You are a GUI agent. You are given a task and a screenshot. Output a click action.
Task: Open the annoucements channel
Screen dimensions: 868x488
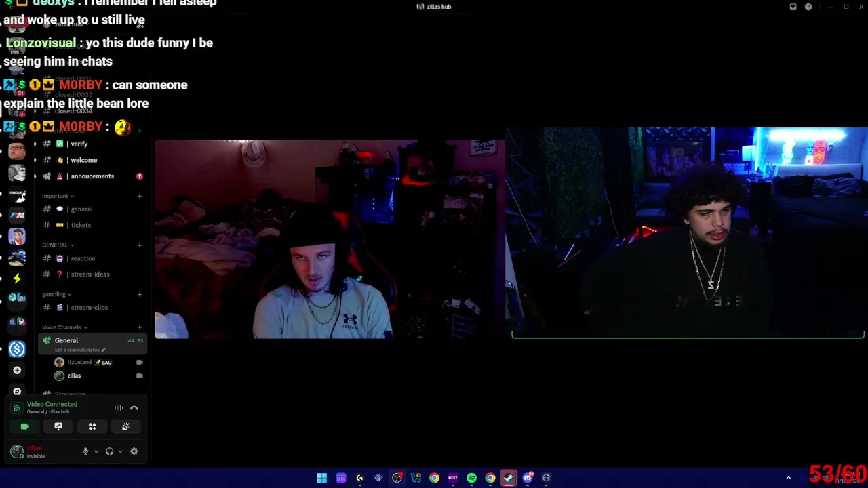click(x=93, y=176)
